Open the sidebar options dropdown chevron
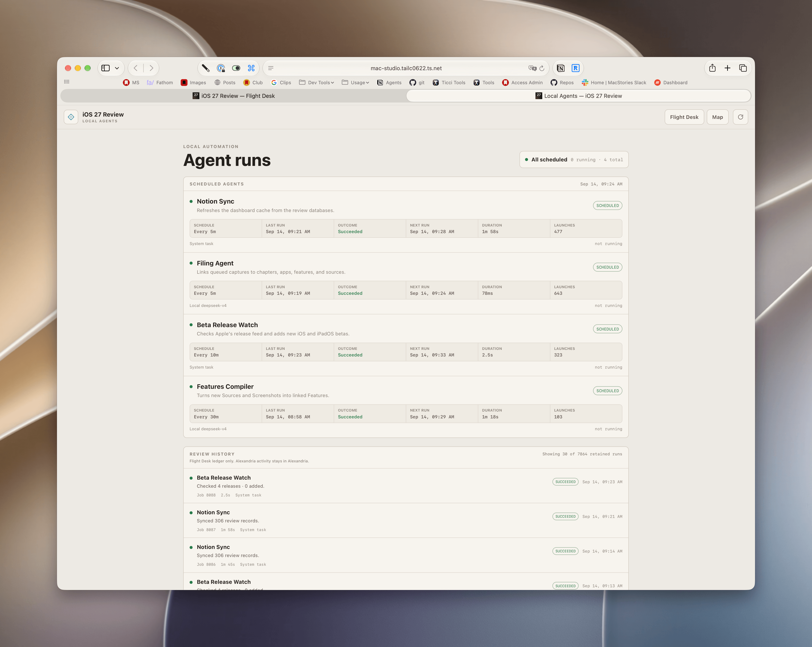812x647 pixels. click(117, 68)
